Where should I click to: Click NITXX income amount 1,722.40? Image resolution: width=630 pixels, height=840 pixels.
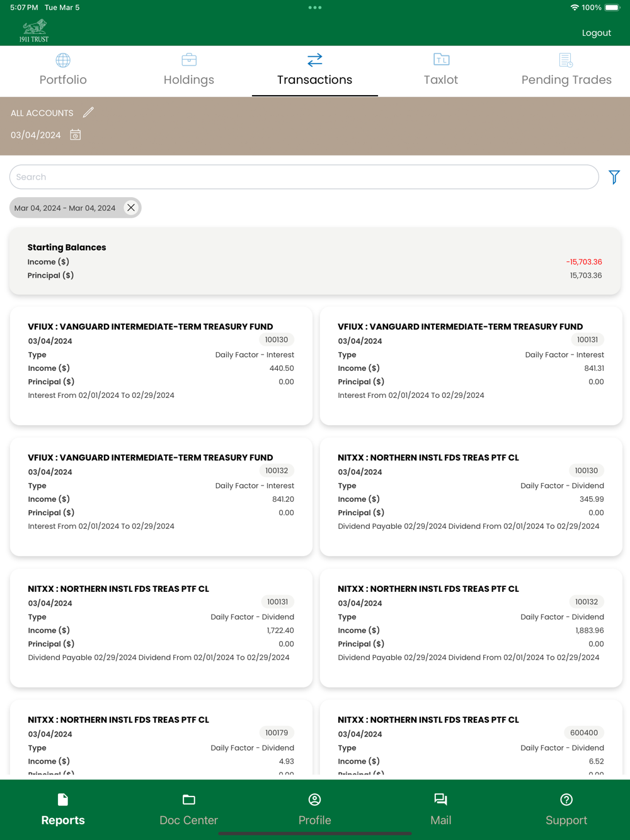(x=280, y=630)
